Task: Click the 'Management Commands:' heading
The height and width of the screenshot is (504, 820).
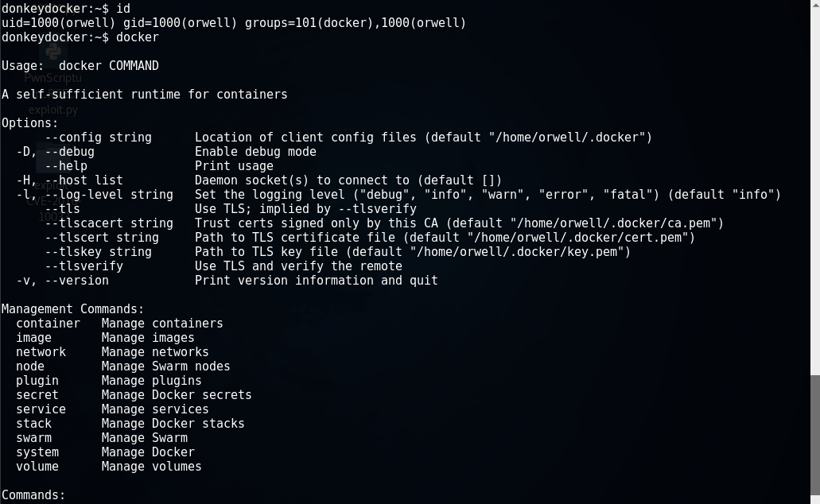Action: [72, 309]
